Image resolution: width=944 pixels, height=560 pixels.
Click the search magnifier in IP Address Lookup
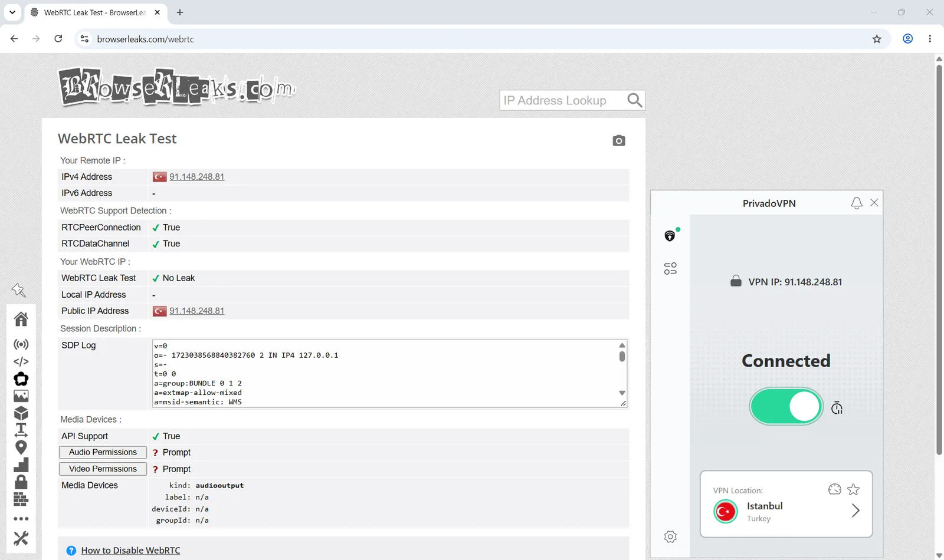click(x=635, y=100)
